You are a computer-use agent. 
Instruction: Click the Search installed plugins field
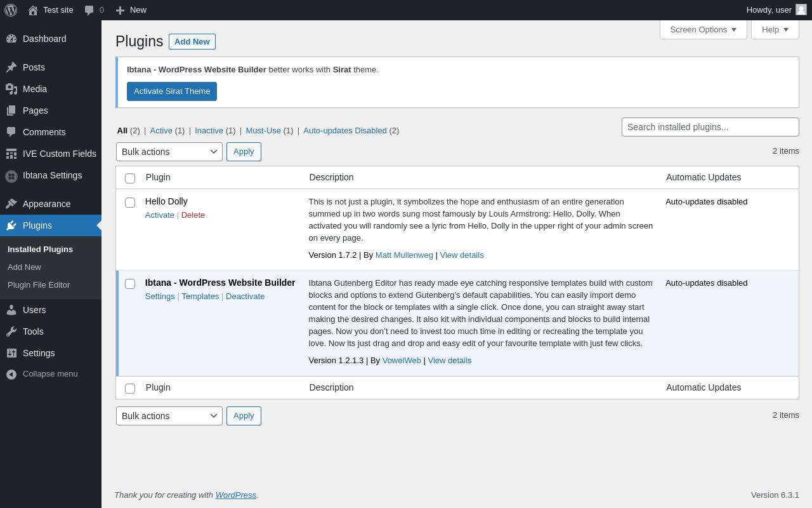710,127
